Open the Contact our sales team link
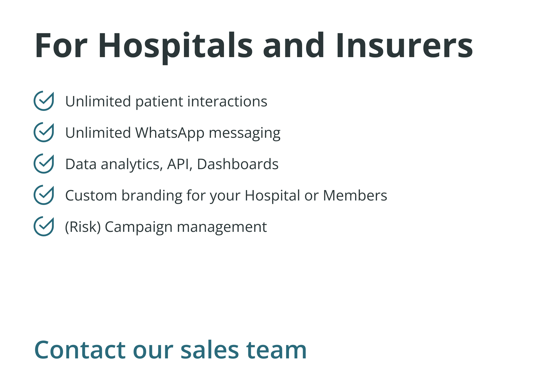560x392 pixels. coord(170,350)
